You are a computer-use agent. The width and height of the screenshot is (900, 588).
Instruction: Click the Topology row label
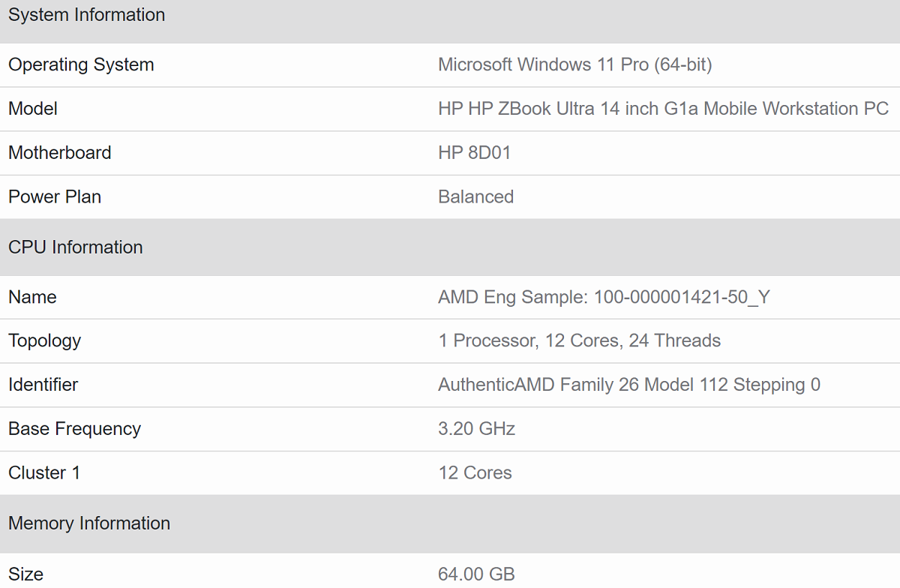[44, 341]
